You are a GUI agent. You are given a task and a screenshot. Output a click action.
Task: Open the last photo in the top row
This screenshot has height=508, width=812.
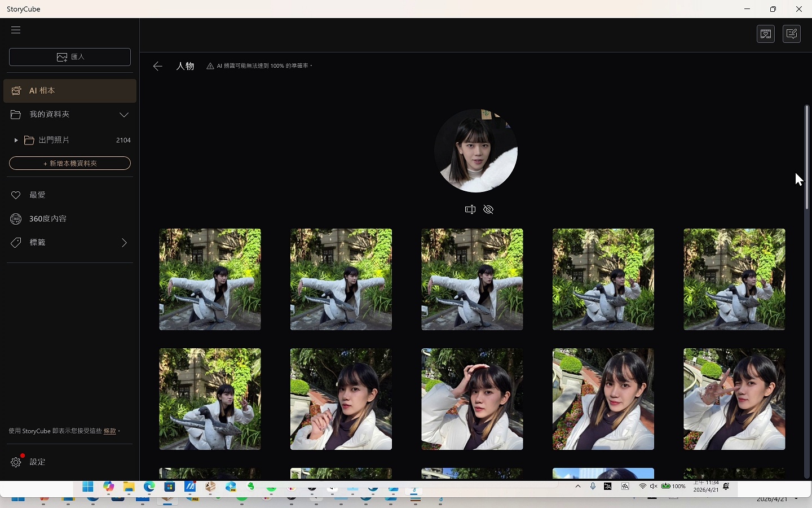(734, 279)
